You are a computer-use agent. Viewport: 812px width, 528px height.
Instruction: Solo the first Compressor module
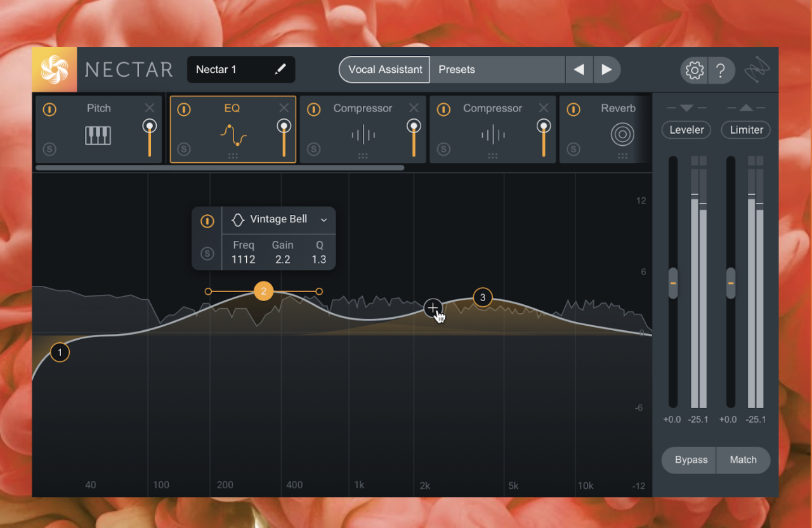313,149
